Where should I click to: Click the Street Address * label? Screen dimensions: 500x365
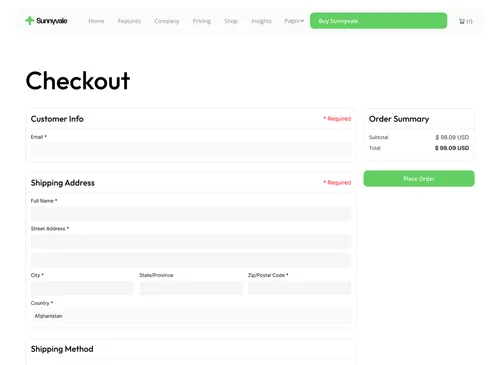click(50, 229)
